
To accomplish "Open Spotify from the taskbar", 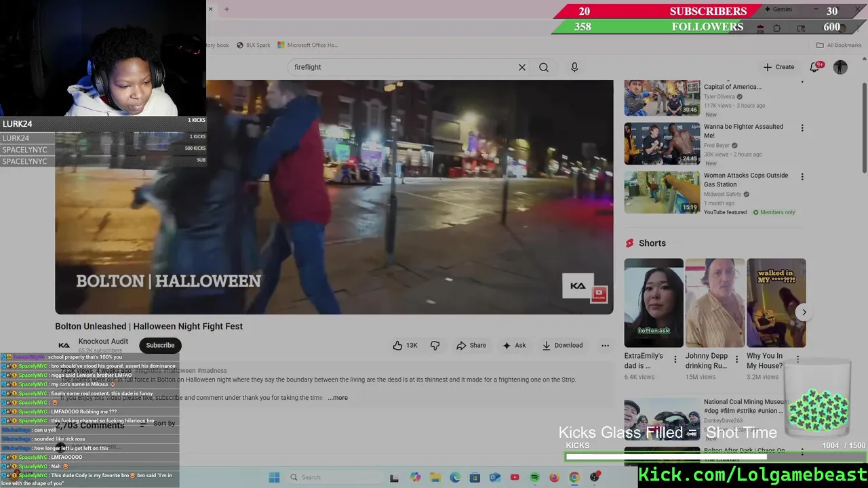I will click(x=534, y=477).
